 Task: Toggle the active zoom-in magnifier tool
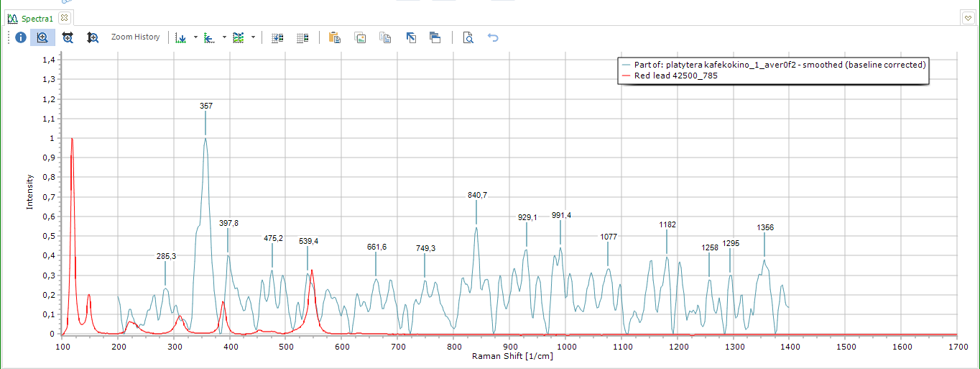pyautogui.click(x=42, y=37)
